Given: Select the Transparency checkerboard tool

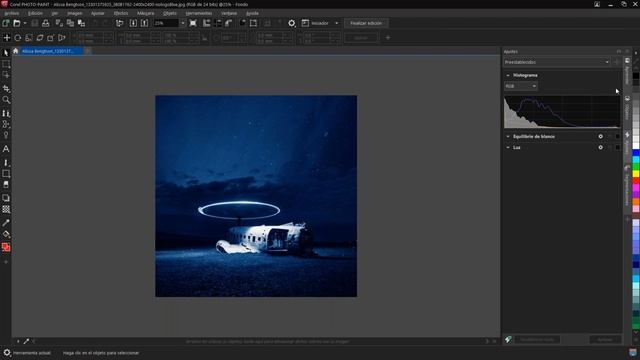Looking at the screenshot, I should click(x=6, y=209).
